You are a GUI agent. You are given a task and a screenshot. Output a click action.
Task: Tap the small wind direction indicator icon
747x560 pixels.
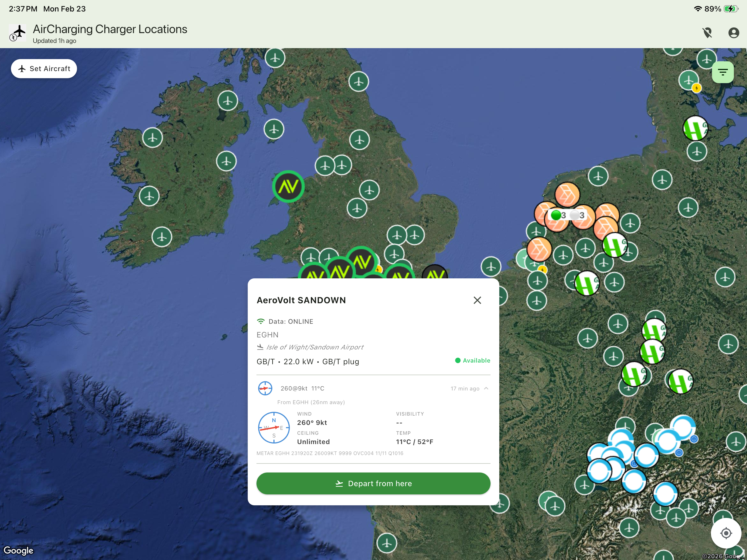(x=265, y=389)
